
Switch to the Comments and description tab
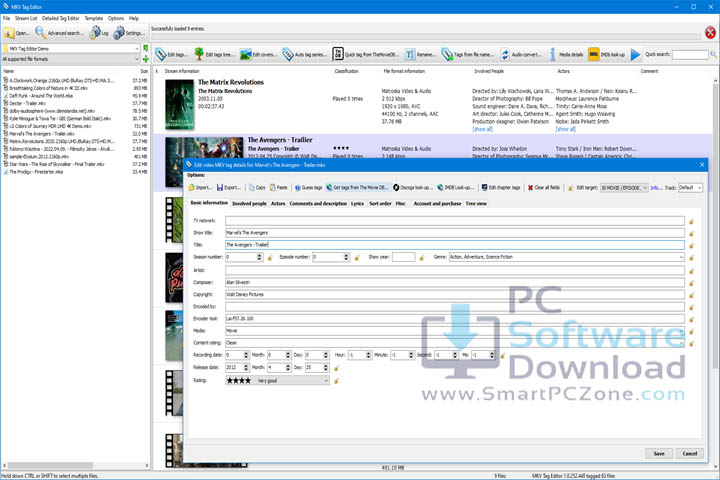pos(318,203)
